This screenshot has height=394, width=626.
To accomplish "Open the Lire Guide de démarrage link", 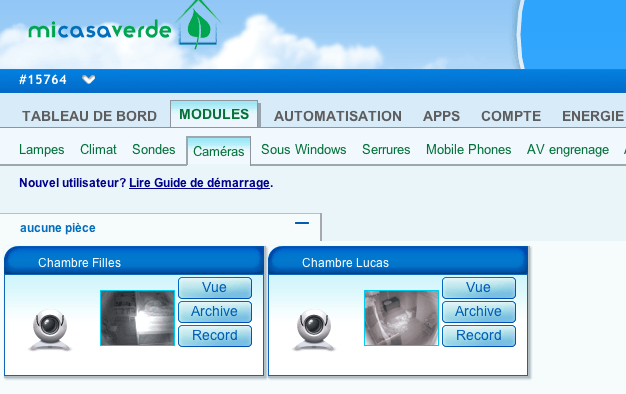I will point(199,183).
